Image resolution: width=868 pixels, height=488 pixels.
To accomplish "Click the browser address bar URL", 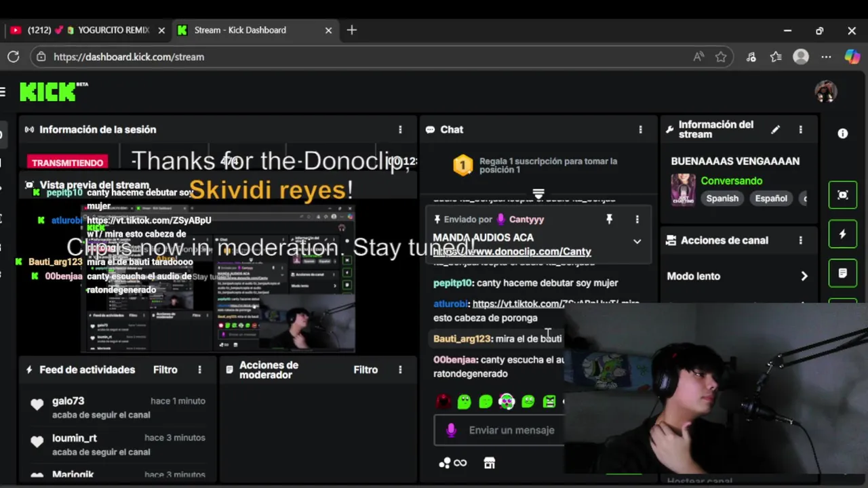I will click(x=129, y=57).
